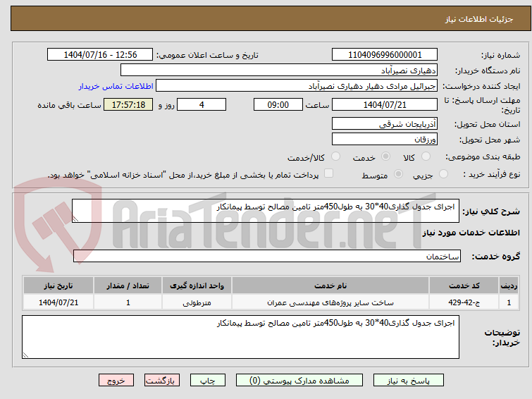Click the مشاهده مدارک پیوستی button
The height and width of the screenshot is (399, 532).
[x=299, y=381]
